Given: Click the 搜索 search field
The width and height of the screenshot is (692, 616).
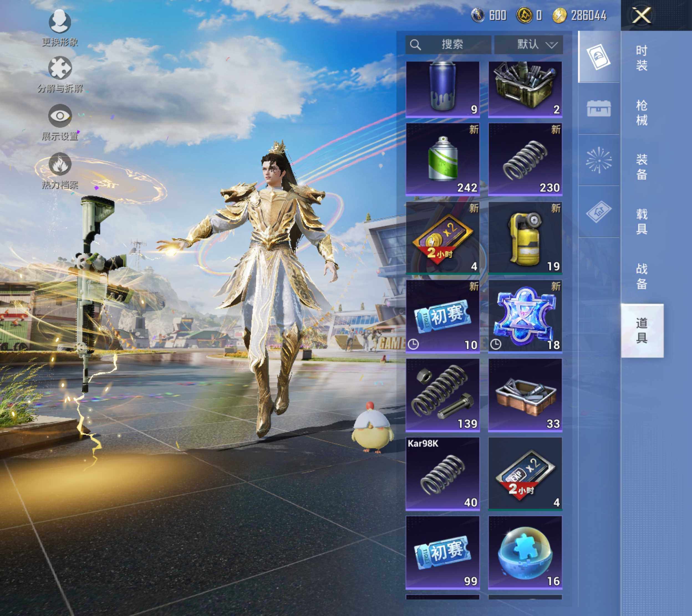Looking at the screenshot, I should 448,44.
